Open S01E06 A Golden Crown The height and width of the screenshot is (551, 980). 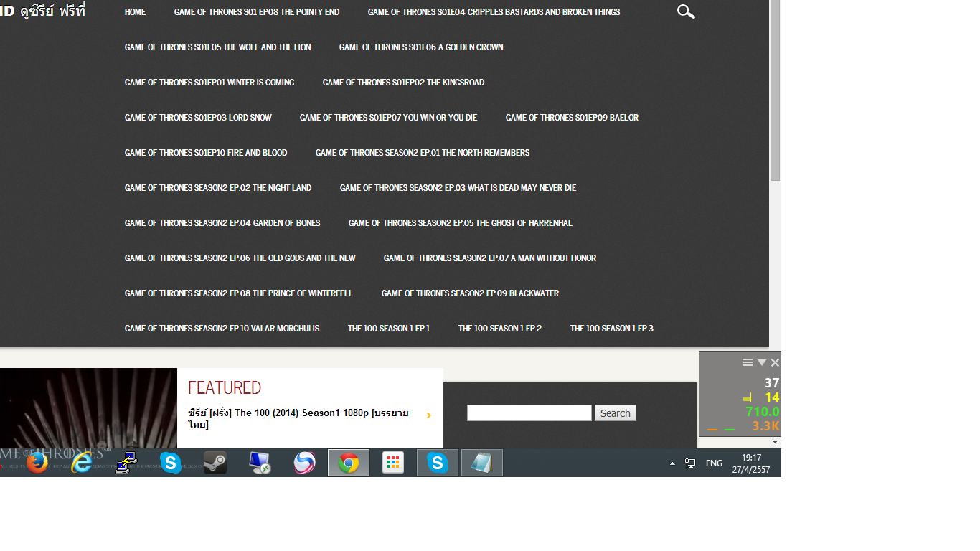(421, 47)
